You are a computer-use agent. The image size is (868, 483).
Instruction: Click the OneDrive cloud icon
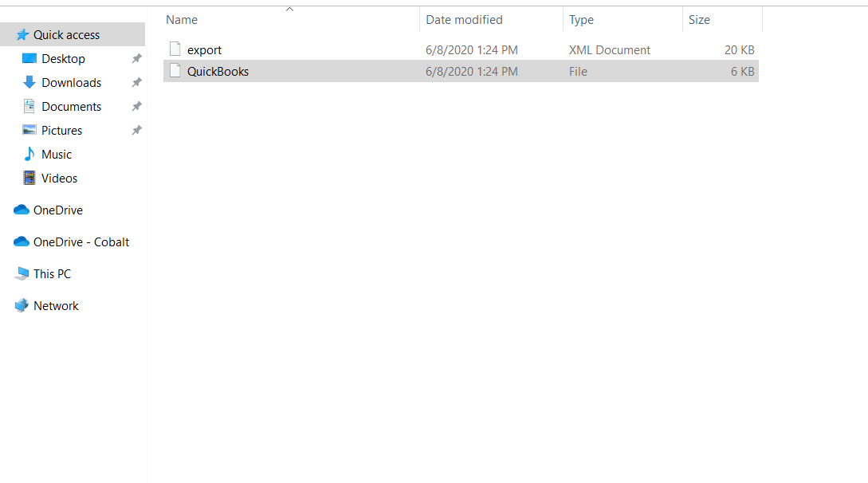click(21, 210)
